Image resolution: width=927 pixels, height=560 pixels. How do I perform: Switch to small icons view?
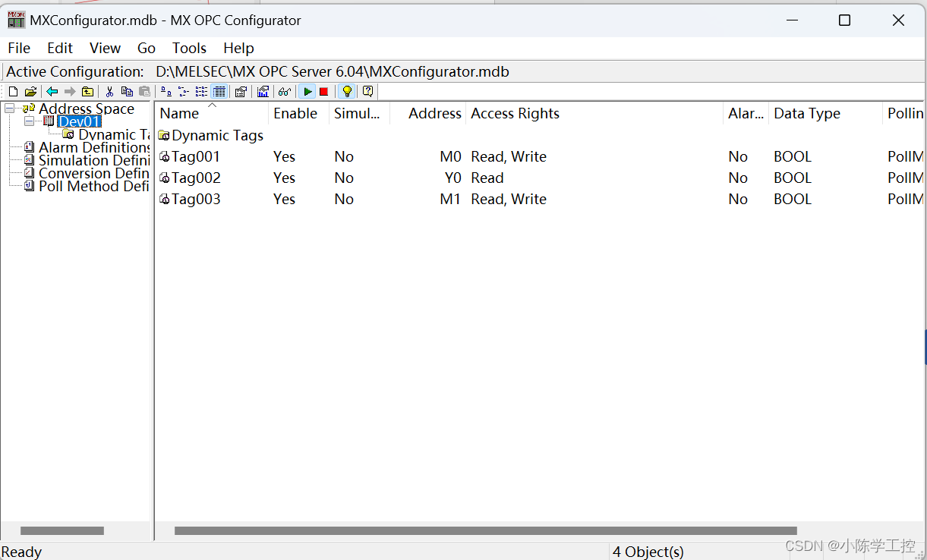(183, 92)
